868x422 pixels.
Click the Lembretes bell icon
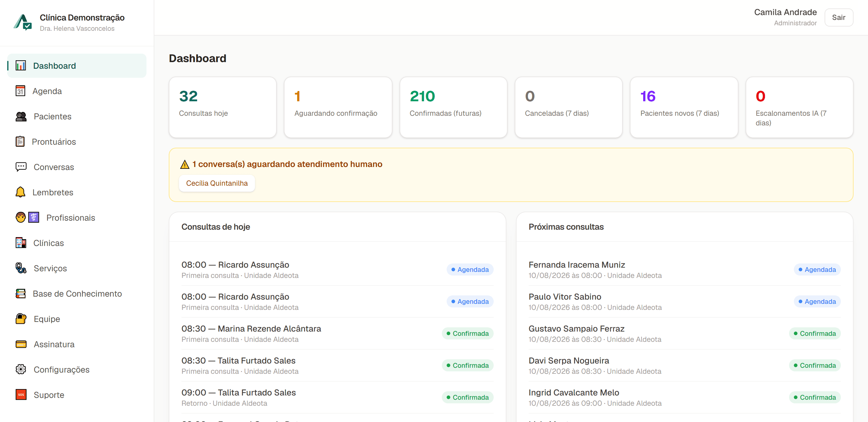click(20, 192)
